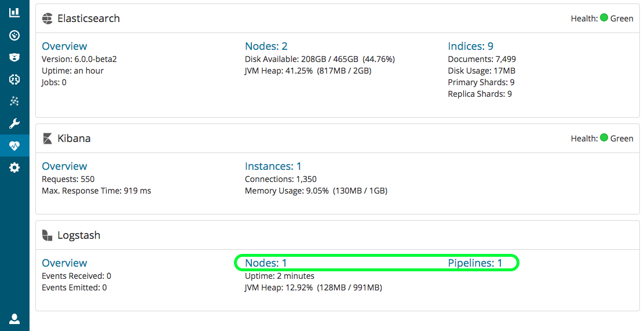Open Kibana Instances: 1 link

(x=273, y=166)
